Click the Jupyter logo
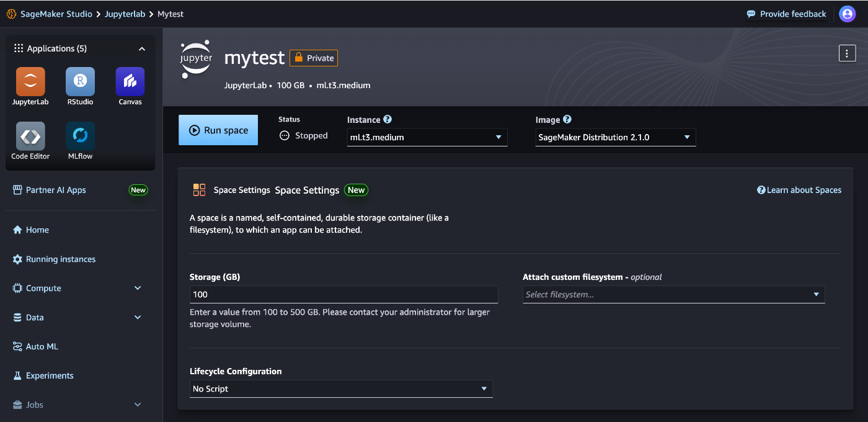 click(x=196, y=60)
